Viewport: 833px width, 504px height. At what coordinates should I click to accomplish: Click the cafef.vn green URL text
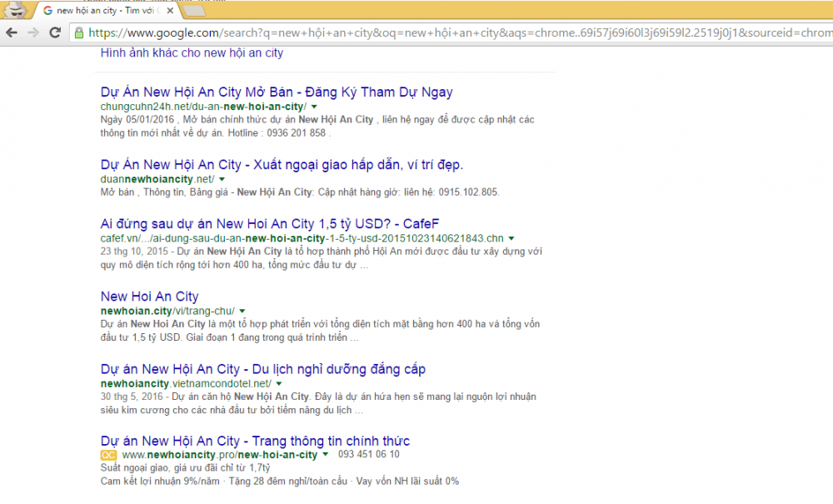[x=302, y=238]
